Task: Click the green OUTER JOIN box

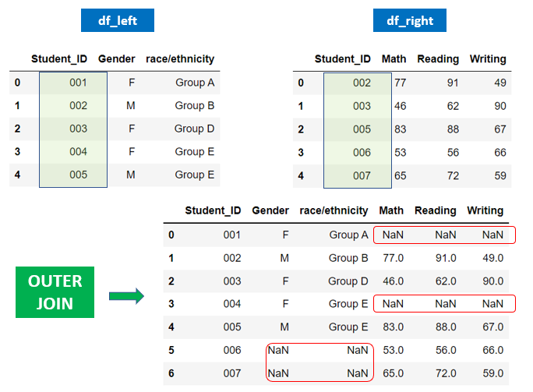Action: (x=56, y=292)
